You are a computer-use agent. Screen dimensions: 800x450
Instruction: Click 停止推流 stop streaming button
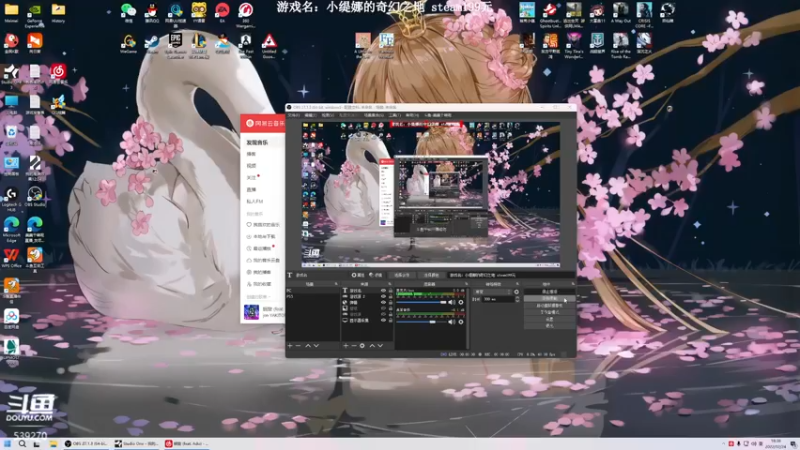coord(549,292)
